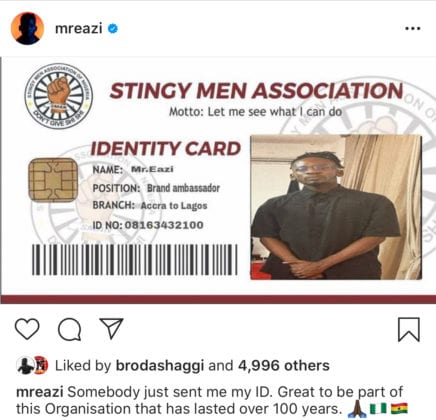Open mreazi username in caption
This screenshot has height=420, width=436.
(40, 392)
